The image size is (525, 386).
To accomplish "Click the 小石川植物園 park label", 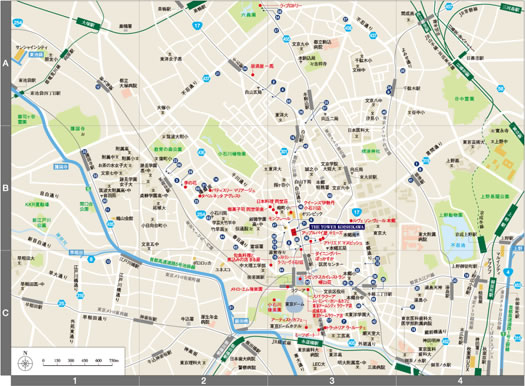I will [232, 154].
